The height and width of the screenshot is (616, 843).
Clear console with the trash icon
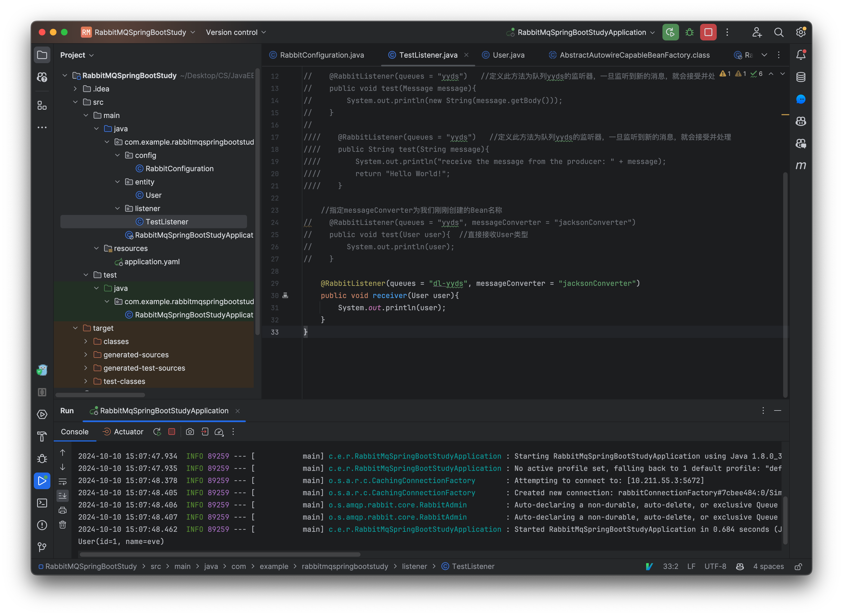click(63, 525)
